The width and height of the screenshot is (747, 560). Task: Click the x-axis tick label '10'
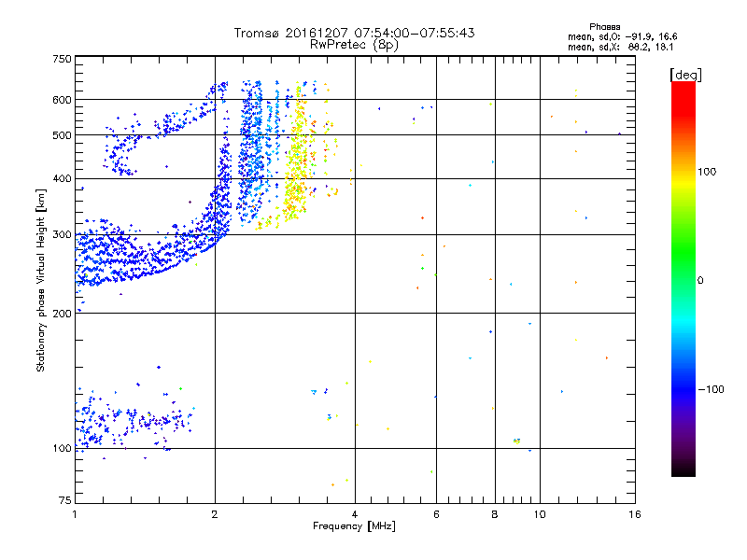[540, 514]
